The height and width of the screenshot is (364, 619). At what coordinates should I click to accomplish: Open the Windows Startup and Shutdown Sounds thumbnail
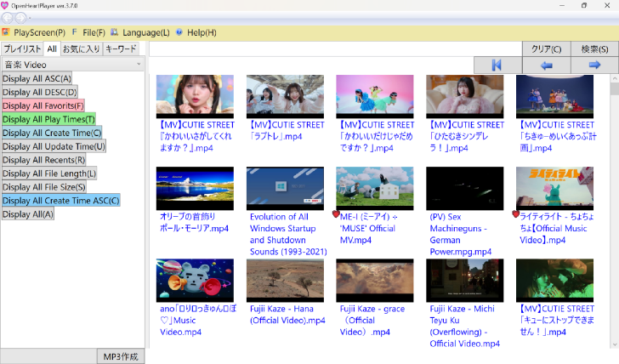285,187
